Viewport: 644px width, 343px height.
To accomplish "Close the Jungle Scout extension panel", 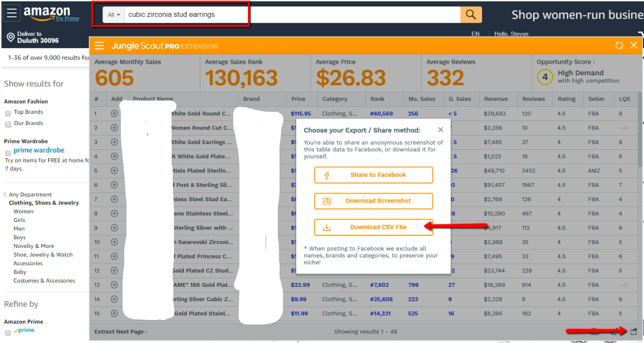I will tap(634, 45).
